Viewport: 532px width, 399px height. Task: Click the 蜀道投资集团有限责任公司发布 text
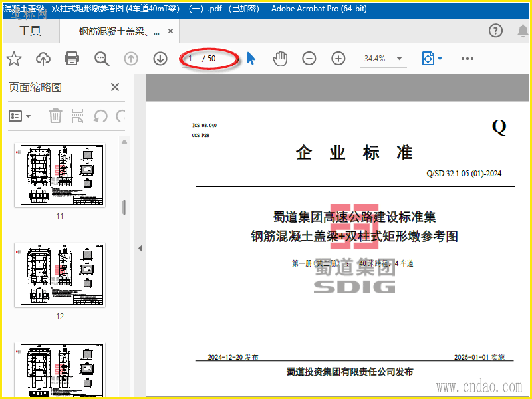point(350,372)
